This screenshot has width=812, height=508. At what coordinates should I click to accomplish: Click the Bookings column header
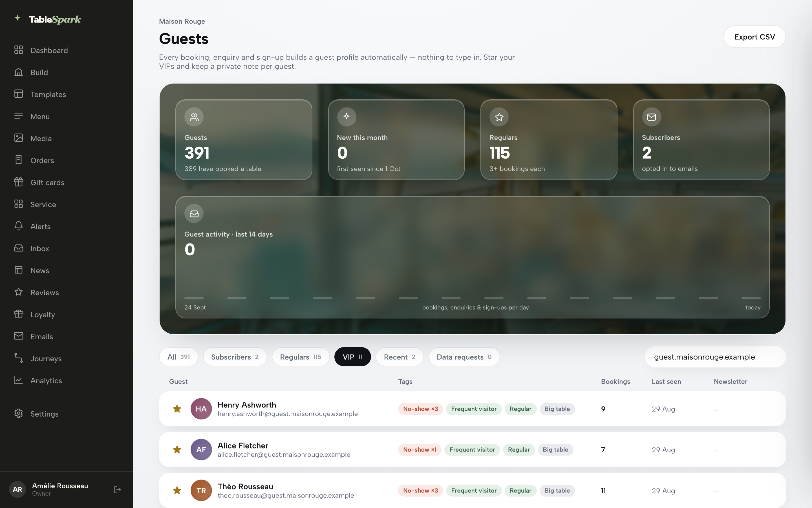click(x=615, y=381)
